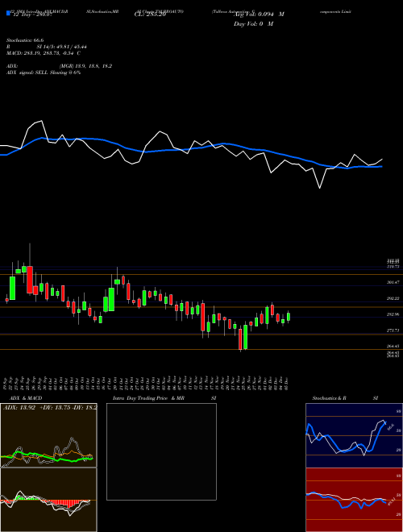
Task: Click the 'MACD: 283.19, 283.73, -0.54 C' line
Action: click(x=44, y=53)
